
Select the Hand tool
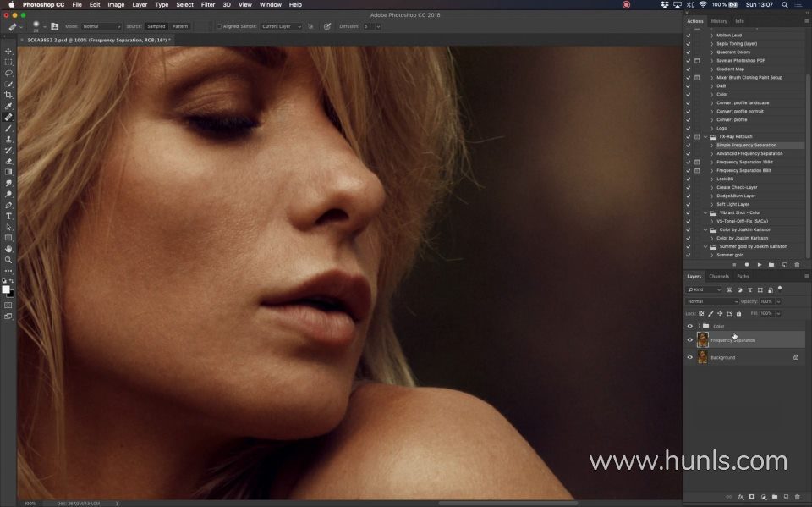[x=8, y=249]
